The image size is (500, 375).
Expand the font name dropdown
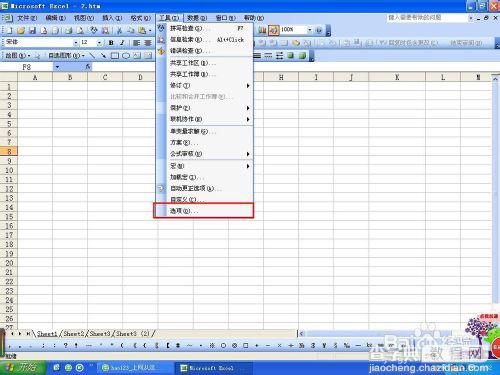(76, 43)
